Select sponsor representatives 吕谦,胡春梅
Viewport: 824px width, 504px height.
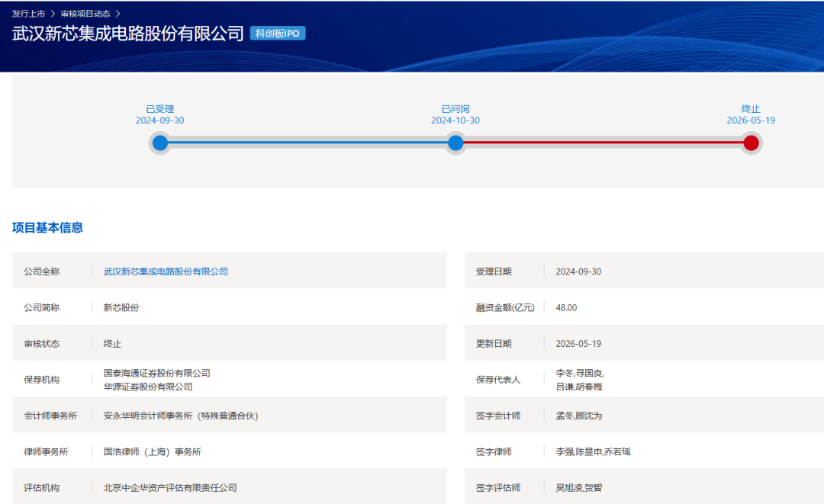point(578,387)
